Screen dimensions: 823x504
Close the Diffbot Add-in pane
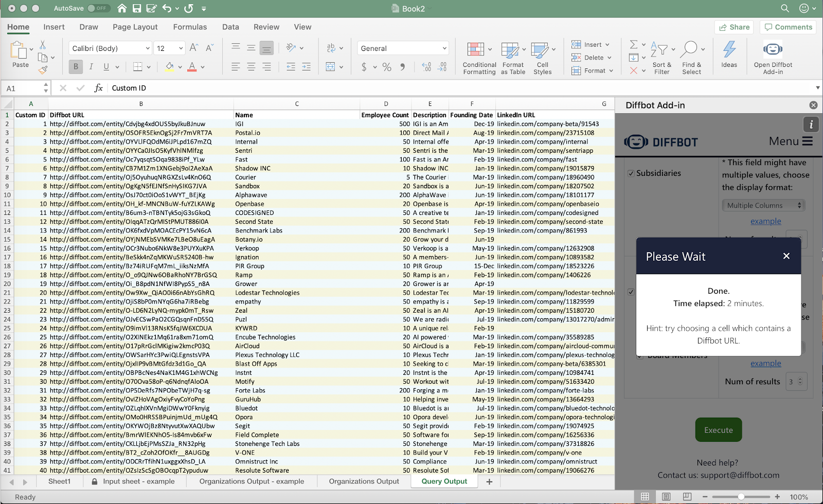(x=813, y=105)
